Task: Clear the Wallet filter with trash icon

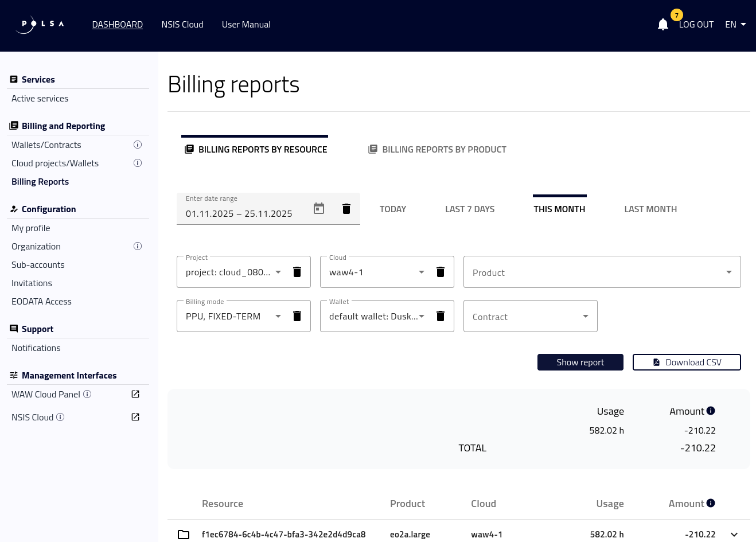Action: pos(441,316)
